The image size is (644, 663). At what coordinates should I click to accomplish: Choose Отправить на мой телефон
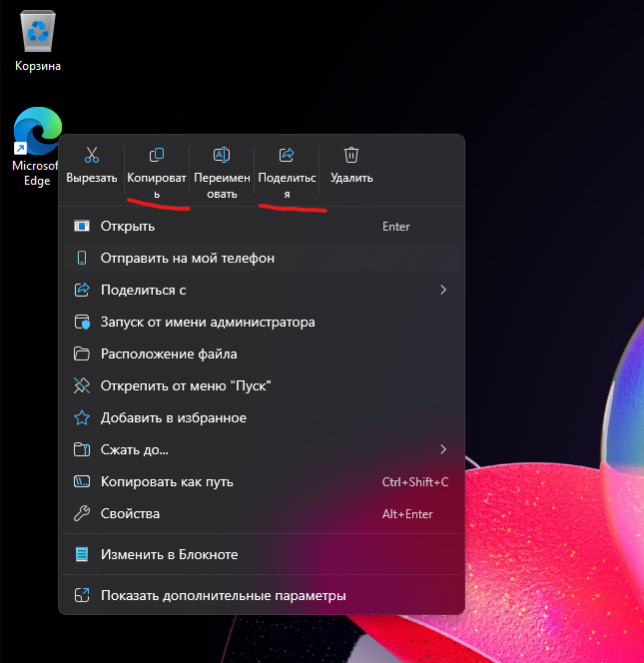pos(262,258)
